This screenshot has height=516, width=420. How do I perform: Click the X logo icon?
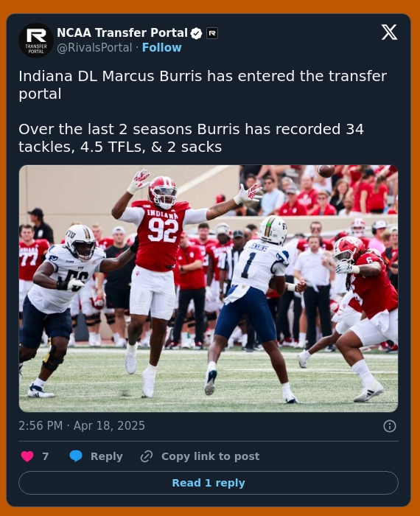click(389, 32)
